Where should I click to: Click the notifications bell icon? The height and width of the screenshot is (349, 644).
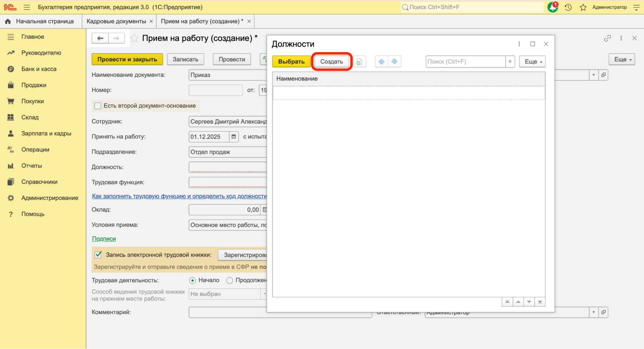553,7
